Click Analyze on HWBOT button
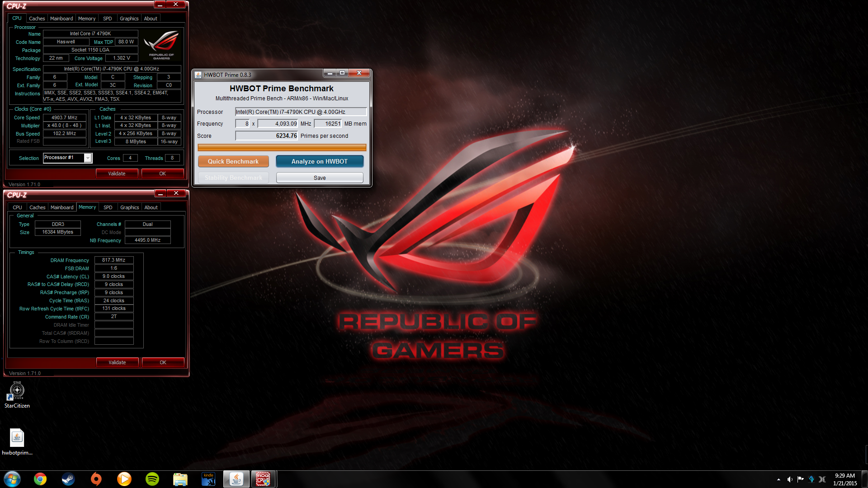 click(320, 161)
